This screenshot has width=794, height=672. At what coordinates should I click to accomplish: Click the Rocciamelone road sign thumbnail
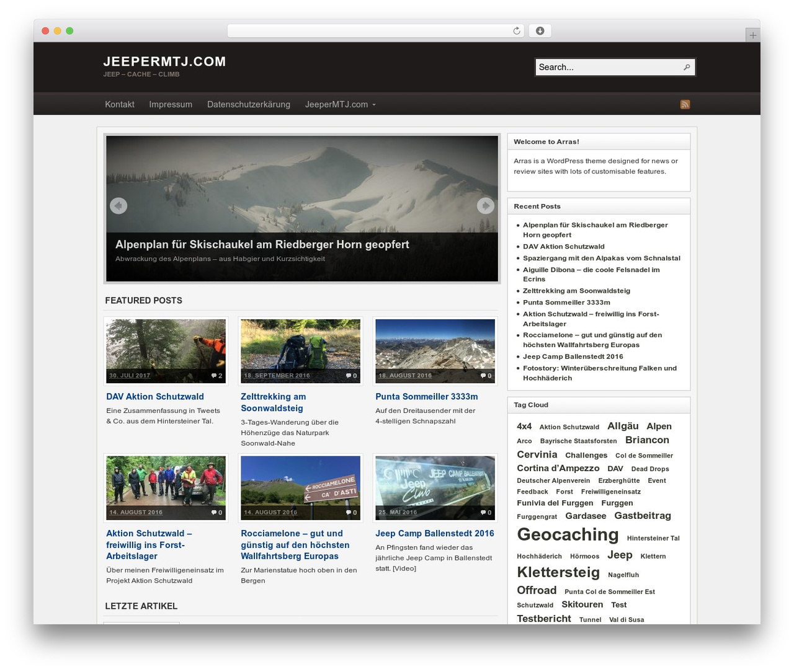coord(300,488)
